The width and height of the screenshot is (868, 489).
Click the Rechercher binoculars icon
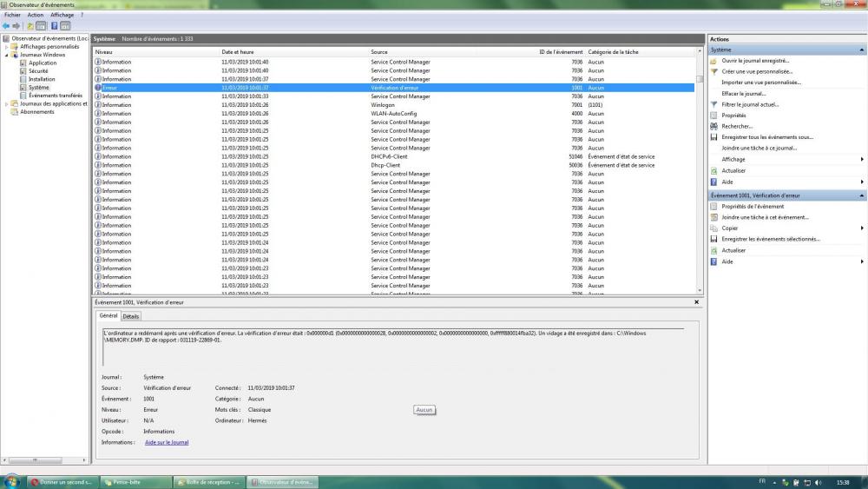click(714, 126)
